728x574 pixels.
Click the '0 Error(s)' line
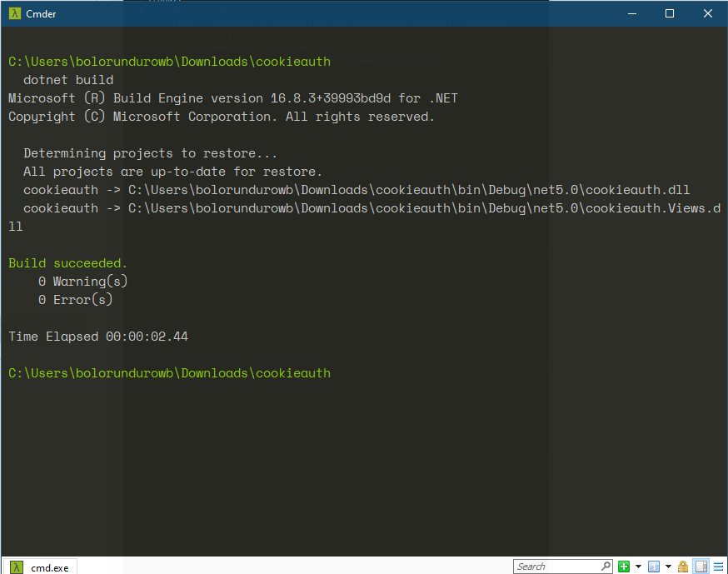[75, 300]
